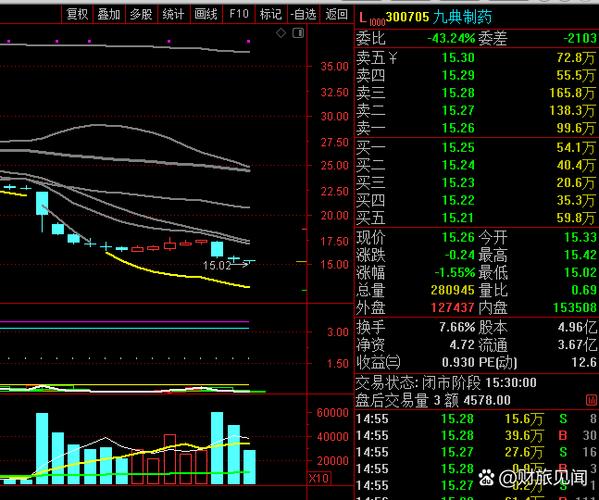Open the 叠加 overlay option
Image resolution: width=599 pixels, height=500 pixels.
109,14
